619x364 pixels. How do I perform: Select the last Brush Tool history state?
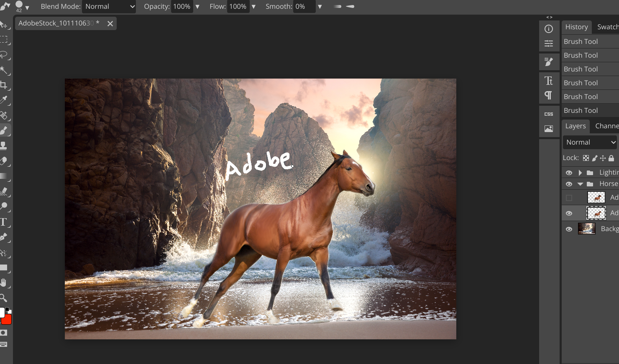(x=590, y=110)
